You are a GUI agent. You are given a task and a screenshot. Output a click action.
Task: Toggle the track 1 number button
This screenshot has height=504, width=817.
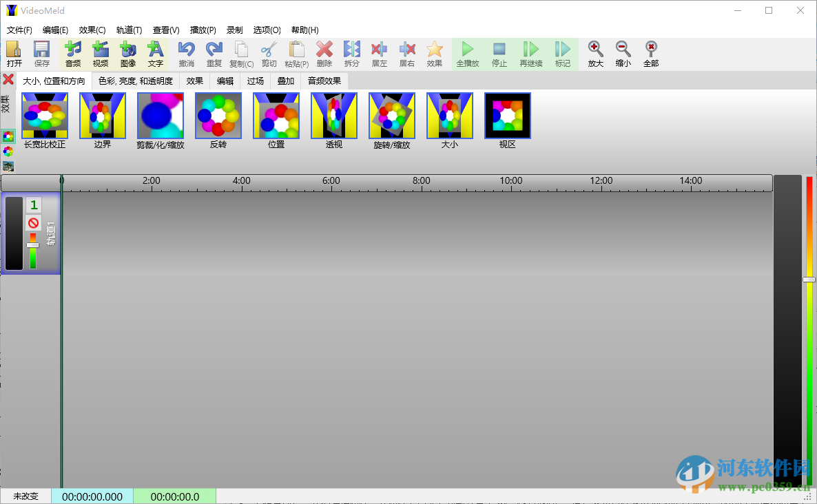click(x=33, y=205)
